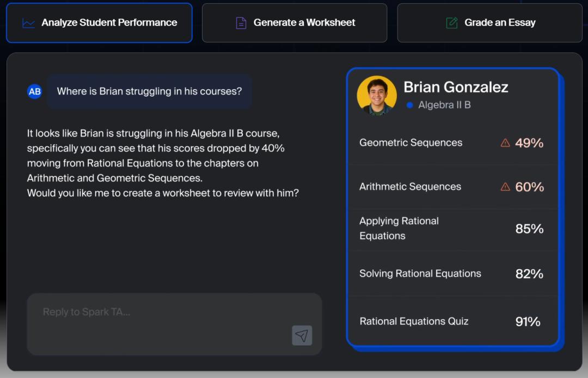
Task: Select the Rational Equations Quiz row
Action: point(452,321)
